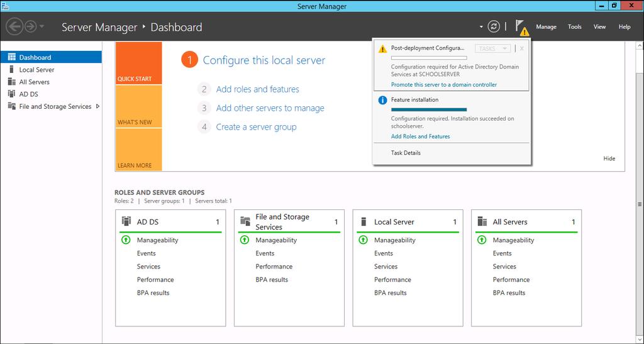This screenshot has height=344, width=644.
Task: Open Performance in All Servers tile
Action: [x=511, y=280]
